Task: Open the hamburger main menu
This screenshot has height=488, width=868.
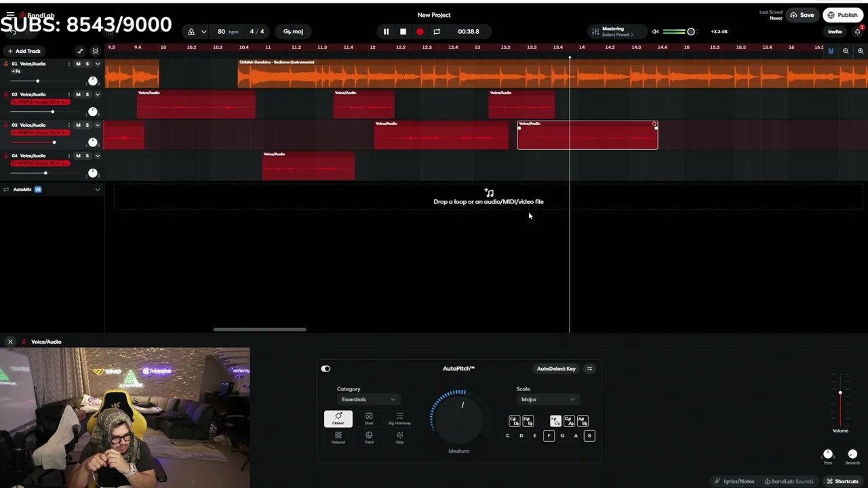Action: point(10,14)
